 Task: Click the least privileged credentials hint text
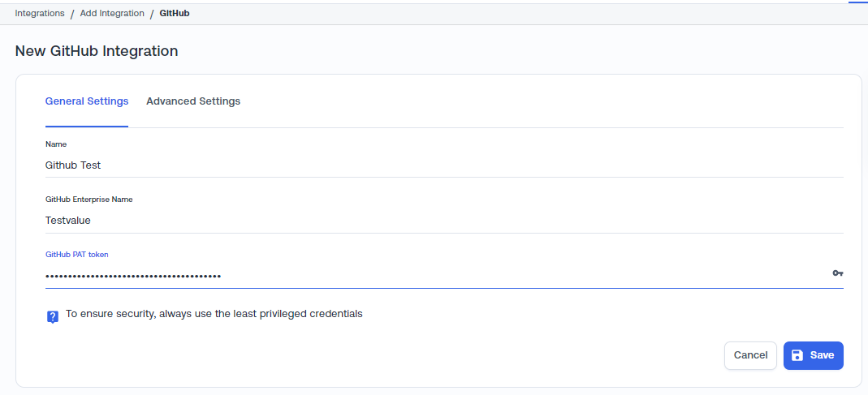(x=214, y=313)
